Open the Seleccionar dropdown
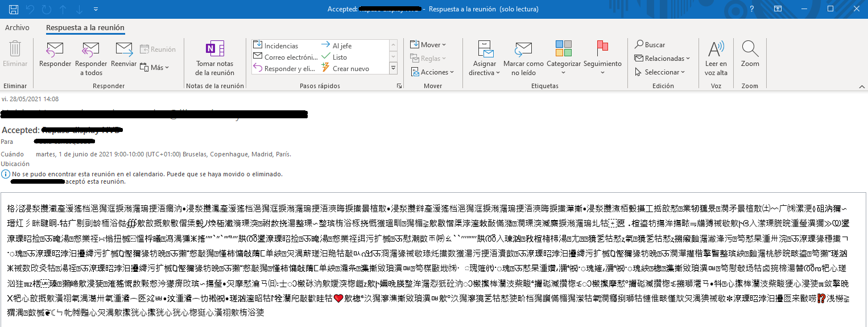This screenshot has width=868, height=327. point(659,72)
